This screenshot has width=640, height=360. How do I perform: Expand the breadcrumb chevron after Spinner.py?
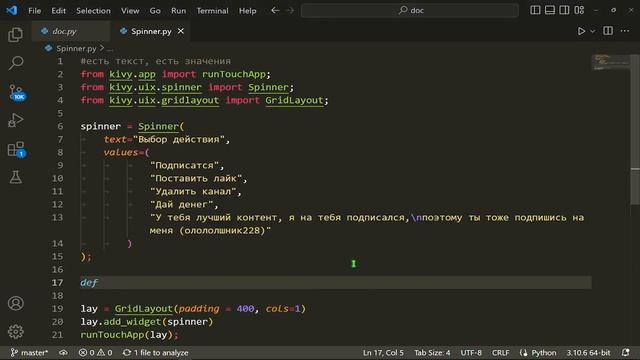[x=102, y=48]
